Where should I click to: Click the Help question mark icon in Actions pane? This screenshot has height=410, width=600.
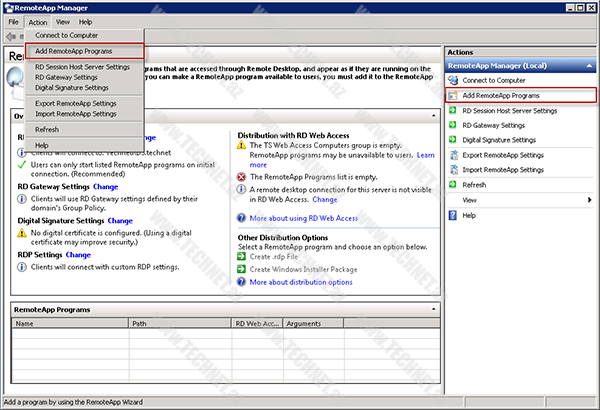pos(453,215)
